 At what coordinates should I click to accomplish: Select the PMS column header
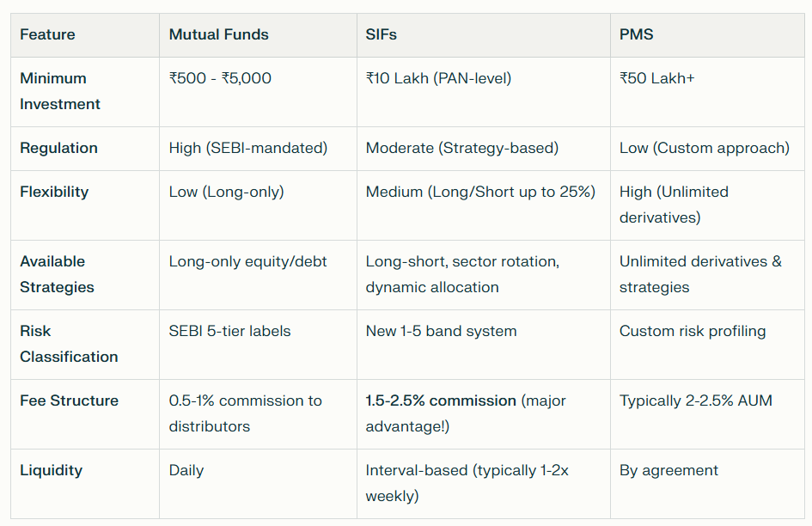point(636,35)
